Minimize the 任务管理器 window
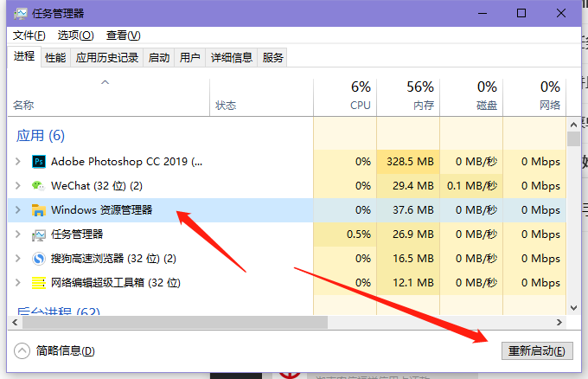Viewport: 588px width, 379px height. click(483, 14)
